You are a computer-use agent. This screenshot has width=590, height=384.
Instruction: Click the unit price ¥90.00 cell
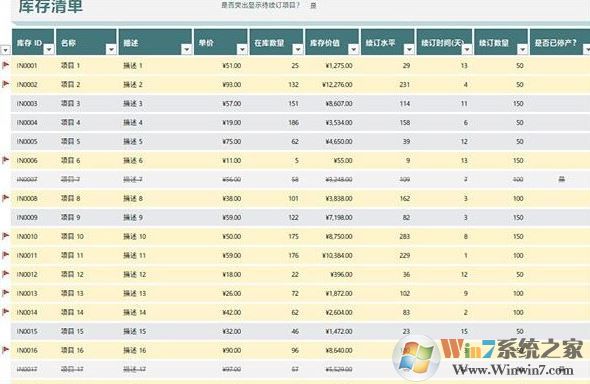(x=232, y=350)
